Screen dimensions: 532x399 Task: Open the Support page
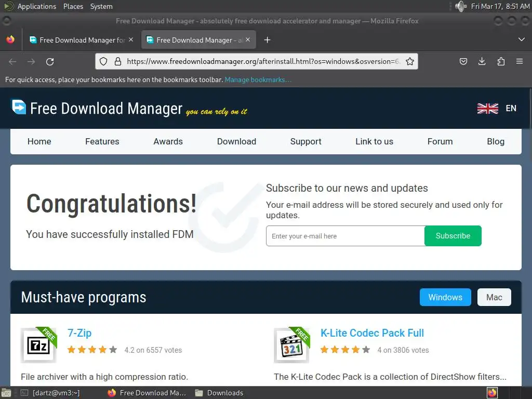coord(305,141)
